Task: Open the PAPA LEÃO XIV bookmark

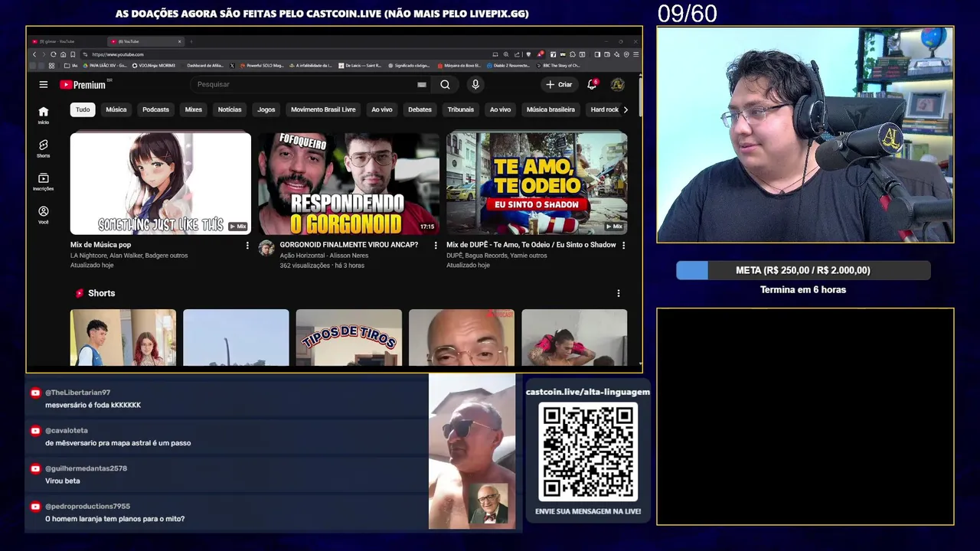Action: (x=106, y=66)
